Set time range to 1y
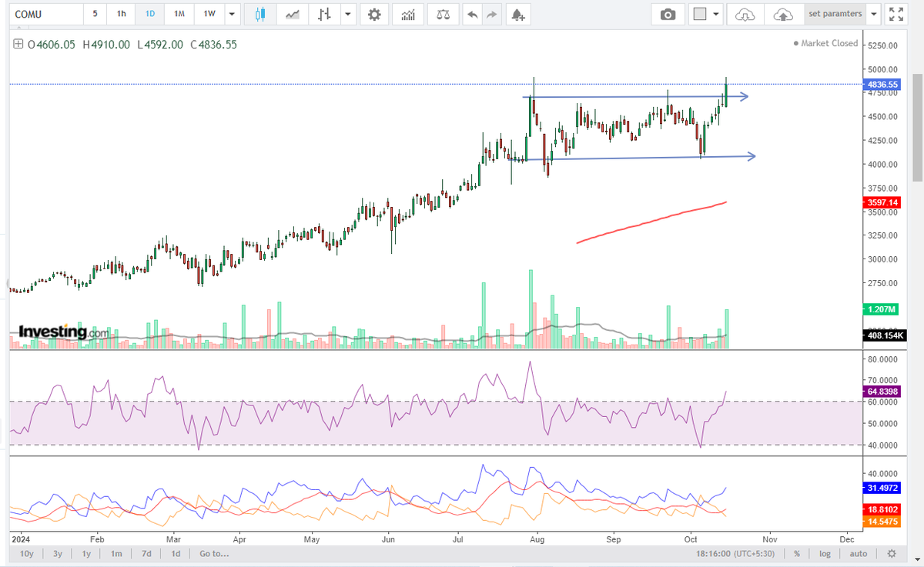Viewport: 924px width, 567px height. 86,554
